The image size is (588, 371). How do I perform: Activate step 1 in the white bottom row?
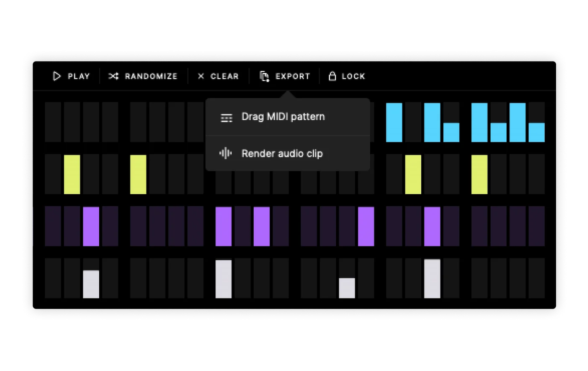pyautogui.click(x=53, y=278)
